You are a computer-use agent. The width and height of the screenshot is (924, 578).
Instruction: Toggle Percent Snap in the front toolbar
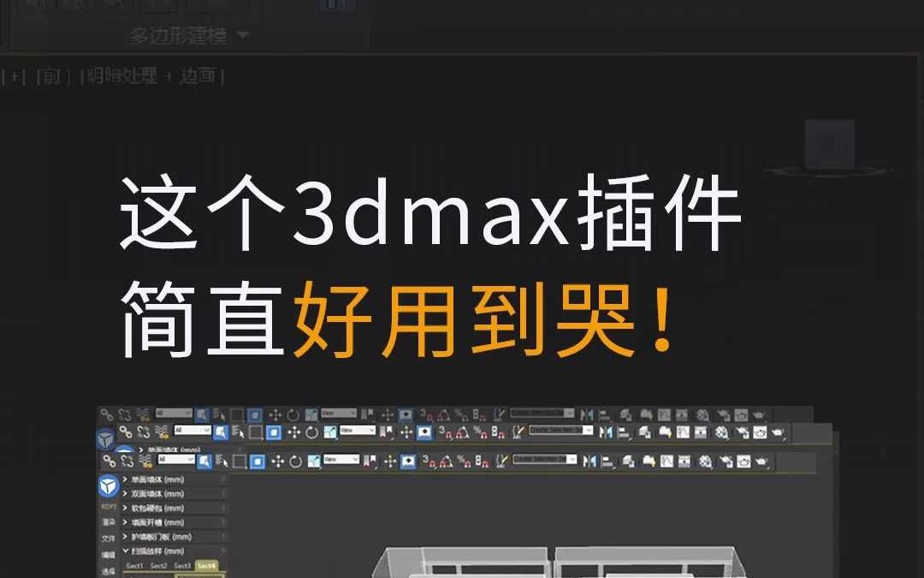(x=465, y=462)
